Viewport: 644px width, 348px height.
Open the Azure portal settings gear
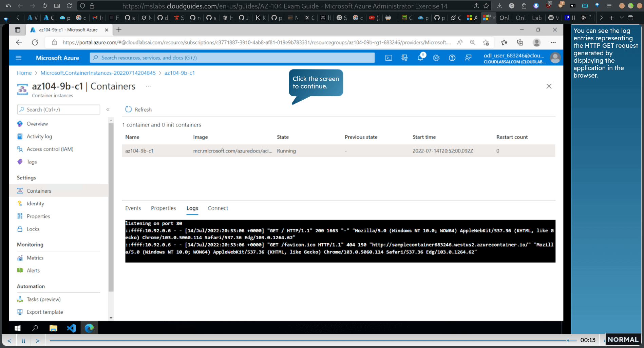point(436,58)
